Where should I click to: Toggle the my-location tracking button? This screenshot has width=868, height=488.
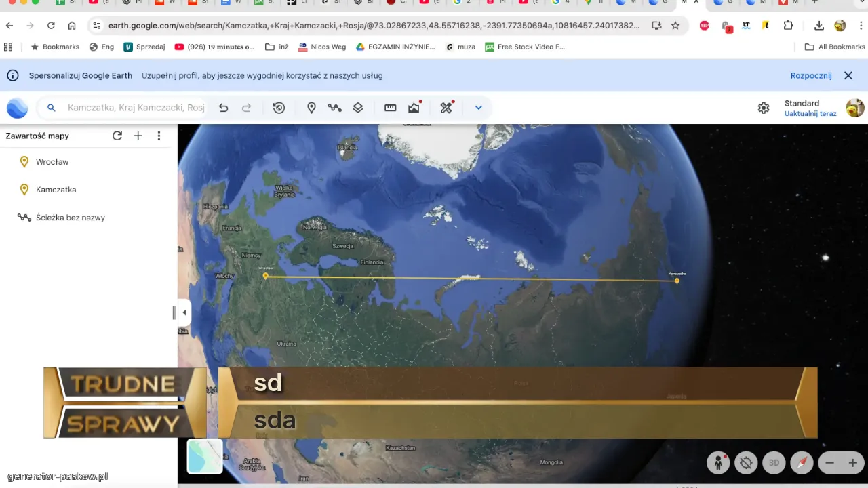point(746,463)
